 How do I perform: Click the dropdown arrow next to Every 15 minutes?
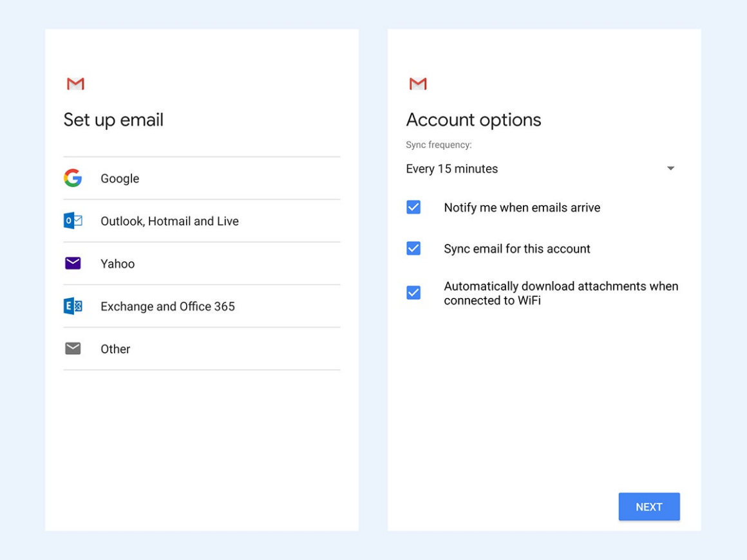click(x=670, y=169)
